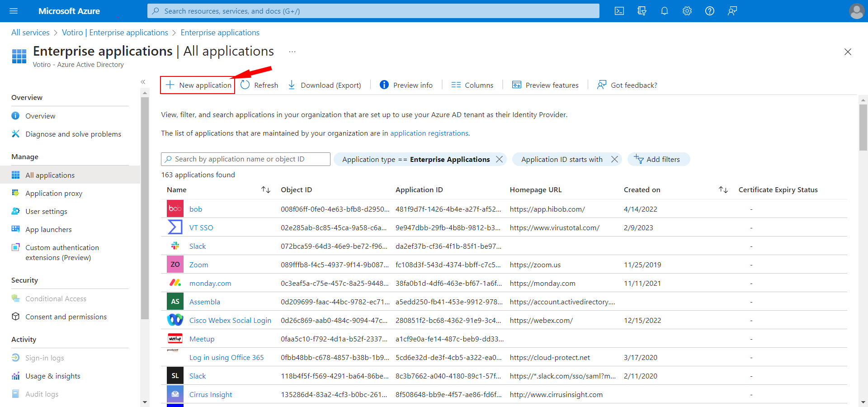Click Certificate Expiry Status column header
Screen dimensions: 868x407
[778, 190]
